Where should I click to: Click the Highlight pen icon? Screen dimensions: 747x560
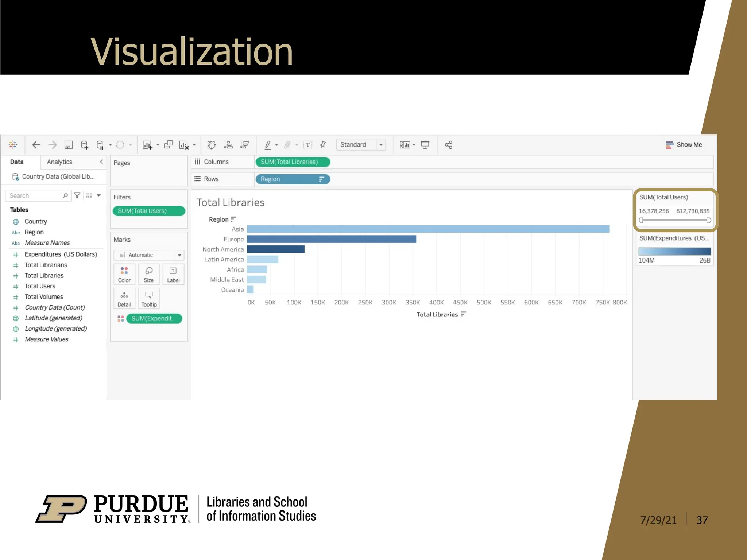268,145
